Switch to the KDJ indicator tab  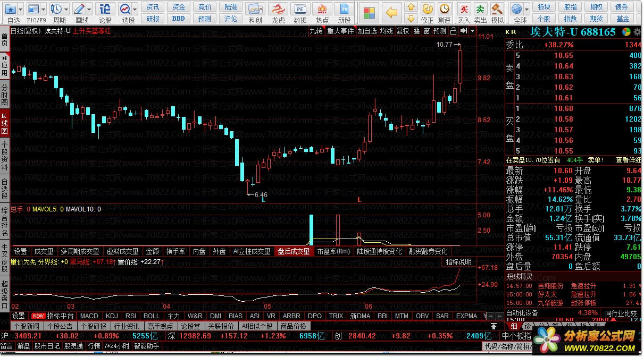[x=112, y=316]
